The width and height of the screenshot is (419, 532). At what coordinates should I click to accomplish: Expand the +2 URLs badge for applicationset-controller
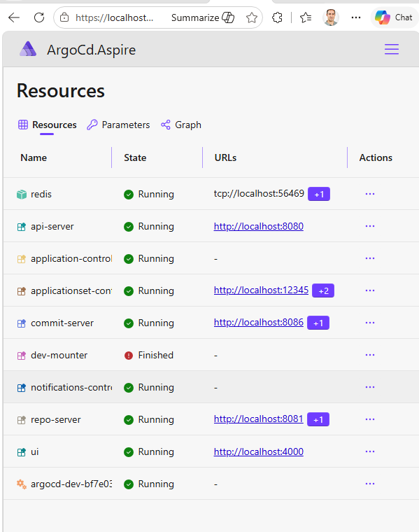323,290
